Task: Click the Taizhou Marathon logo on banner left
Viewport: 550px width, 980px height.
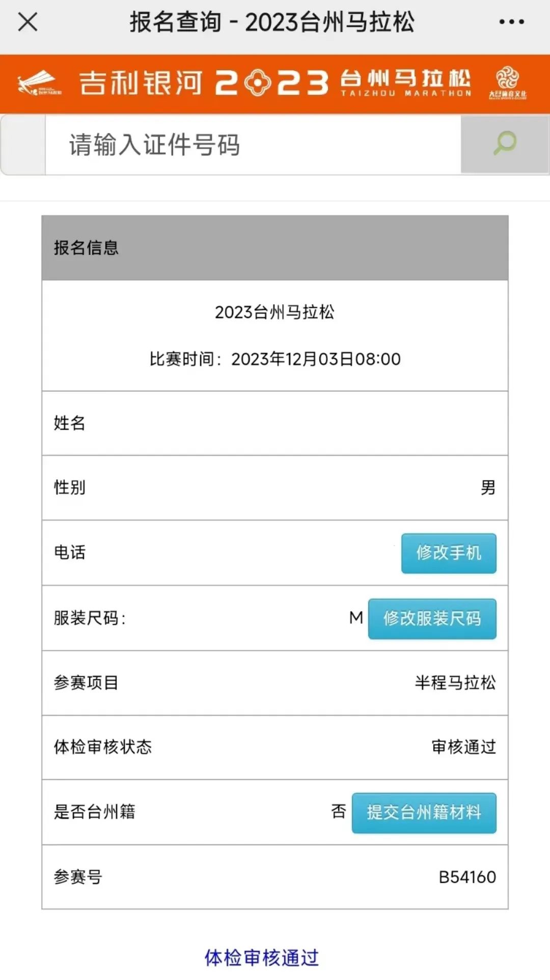Action: [39, 84]
